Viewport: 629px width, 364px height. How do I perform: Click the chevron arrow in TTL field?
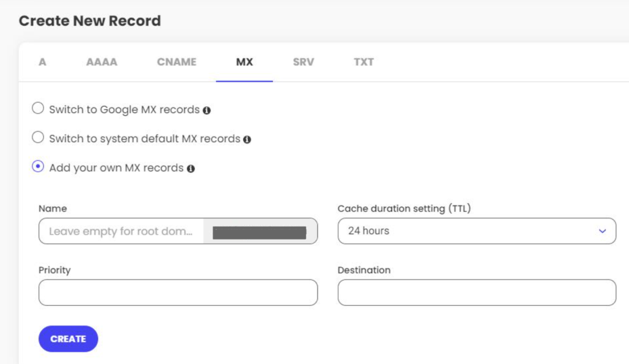point(602,231)
